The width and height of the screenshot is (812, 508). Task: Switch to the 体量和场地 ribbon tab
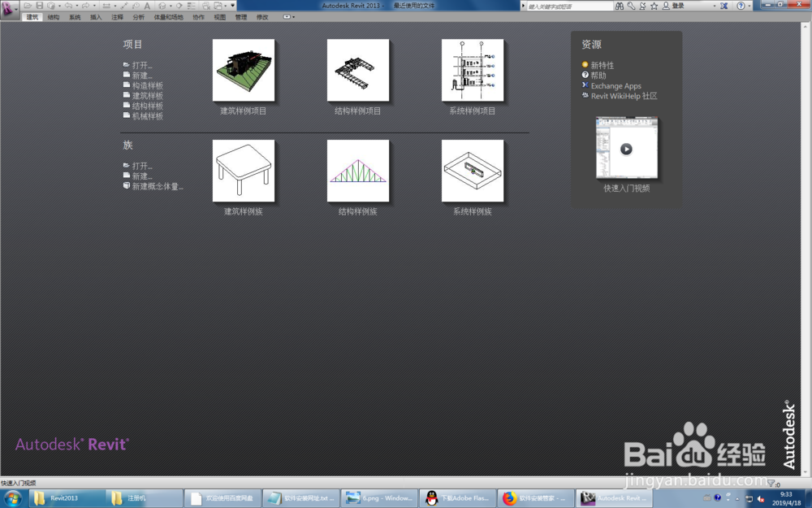click(x=168, y=17)
